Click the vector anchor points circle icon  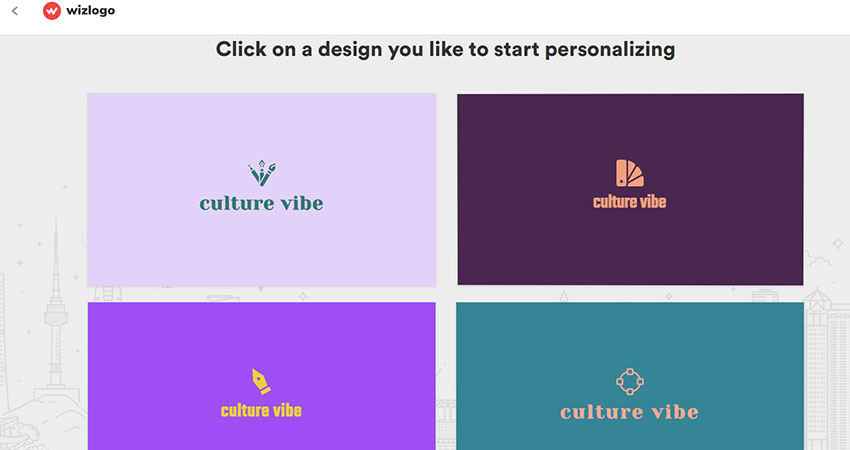[x=630, y=382]
